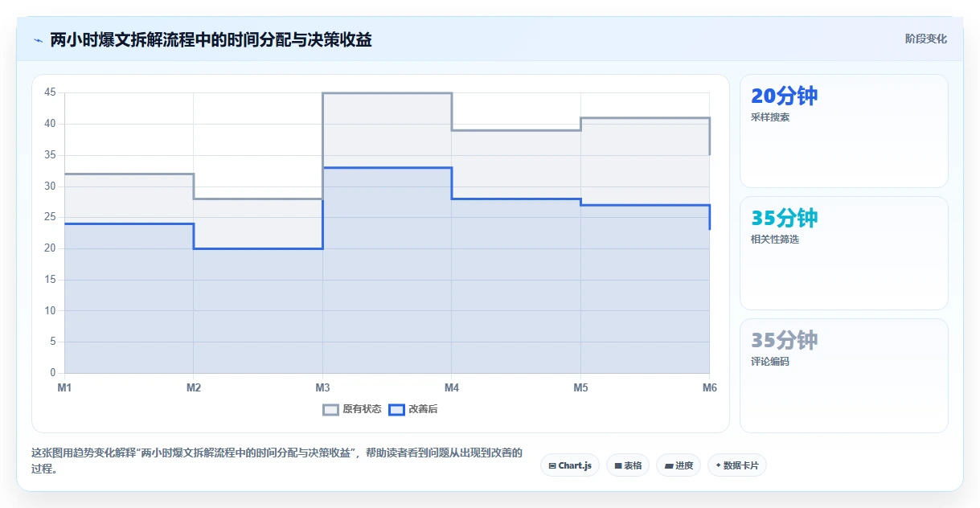Click the M2 x-axis label
Image resolution: width=980 pixels, height=508 pixels.
coord(194,387)
